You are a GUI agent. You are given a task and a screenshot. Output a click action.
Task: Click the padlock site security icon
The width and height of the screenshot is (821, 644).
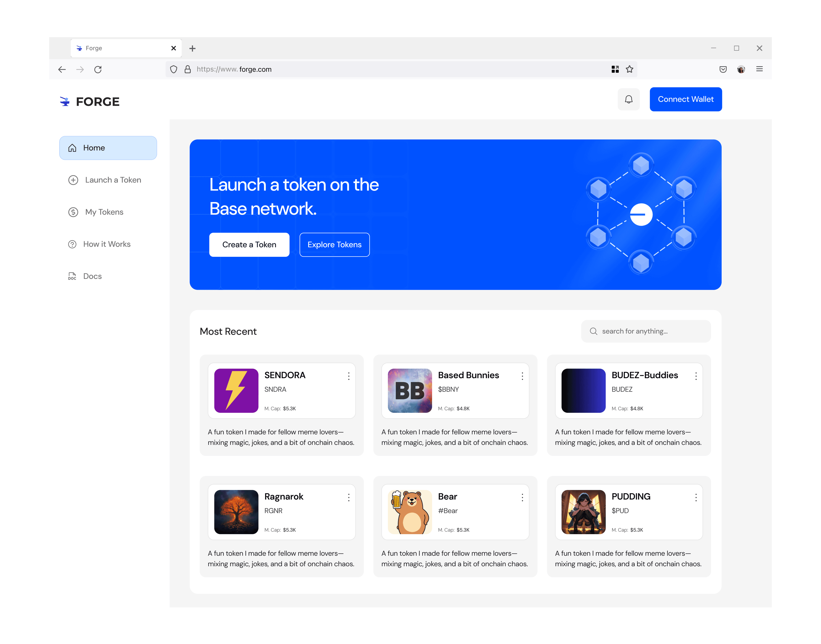coord(188,69)
